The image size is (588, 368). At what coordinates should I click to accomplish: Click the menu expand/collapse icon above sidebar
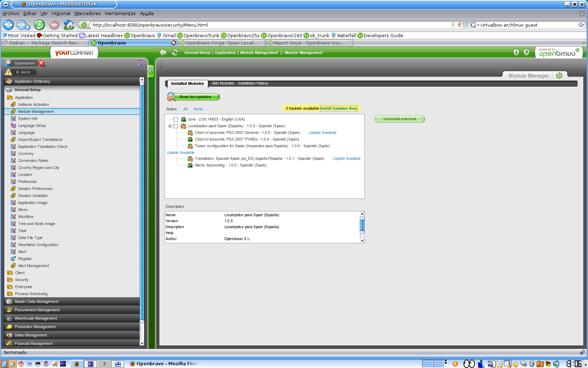coord(140,63)
